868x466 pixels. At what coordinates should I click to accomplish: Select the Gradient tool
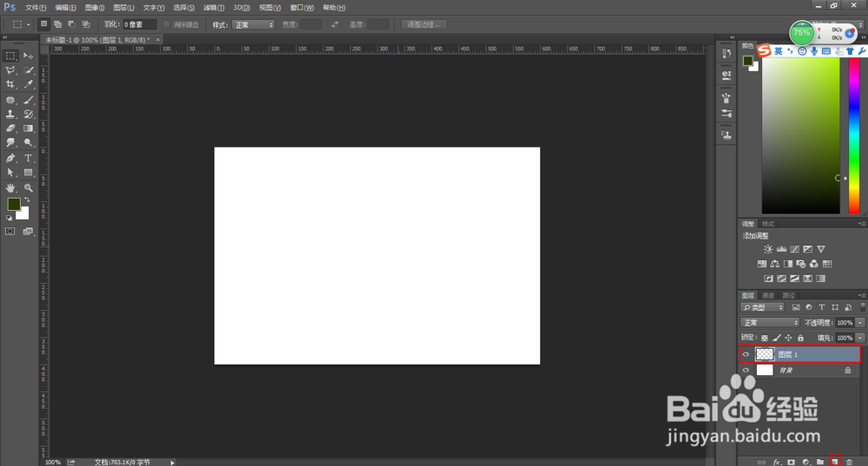click(29, 128)
